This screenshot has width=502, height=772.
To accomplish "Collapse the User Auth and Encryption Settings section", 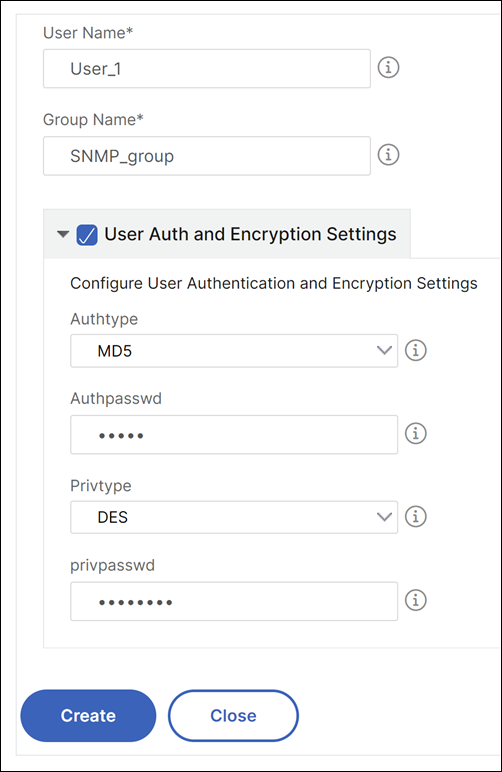I will coord(63,234).
